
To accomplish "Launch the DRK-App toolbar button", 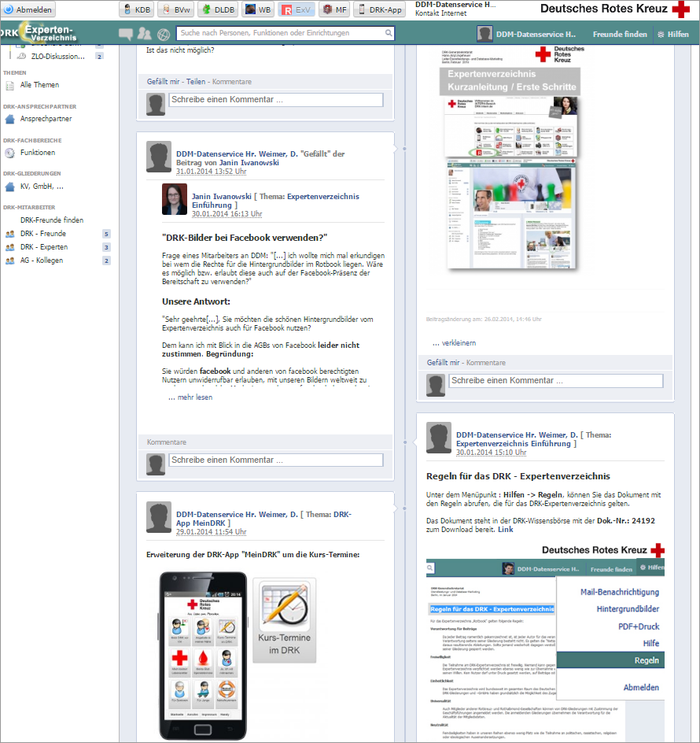I will tap(379, 9).
